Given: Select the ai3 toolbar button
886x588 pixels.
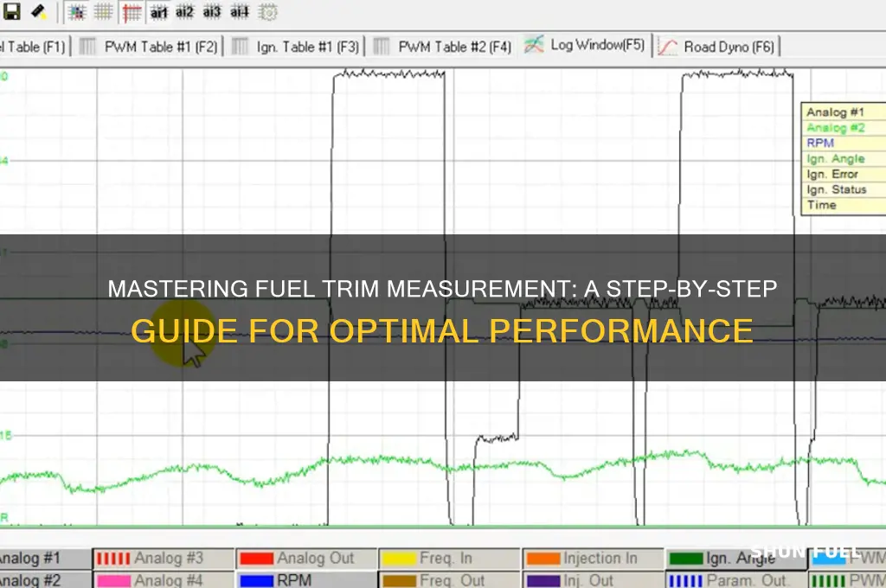Looking at the screenshot, I should tap(212, 12).
